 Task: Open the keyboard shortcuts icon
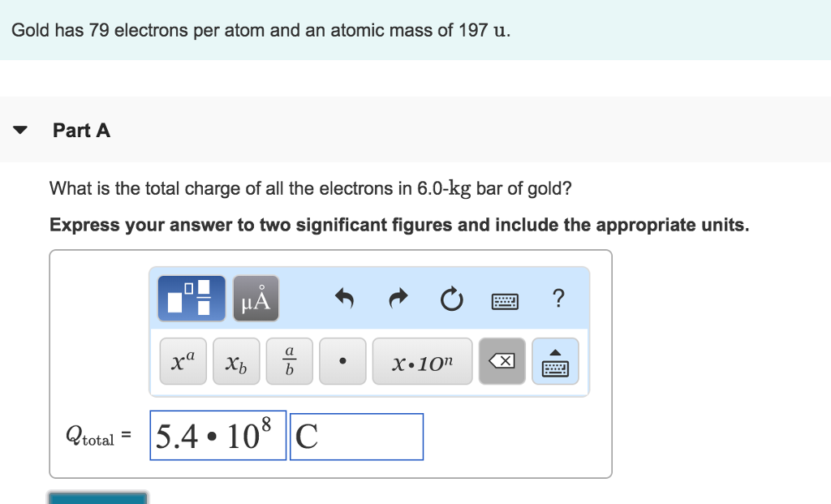click(504, 299)
